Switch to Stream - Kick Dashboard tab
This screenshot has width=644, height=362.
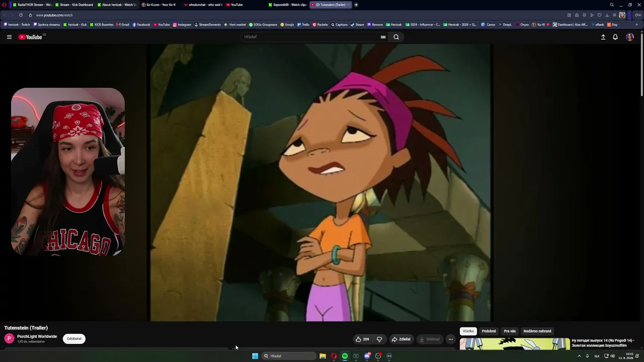click(74, 5)
